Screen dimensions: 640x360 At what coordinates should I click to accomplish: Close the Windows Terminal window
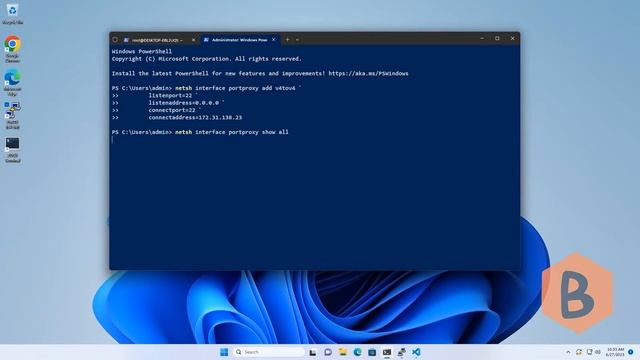tap(512, 38)
